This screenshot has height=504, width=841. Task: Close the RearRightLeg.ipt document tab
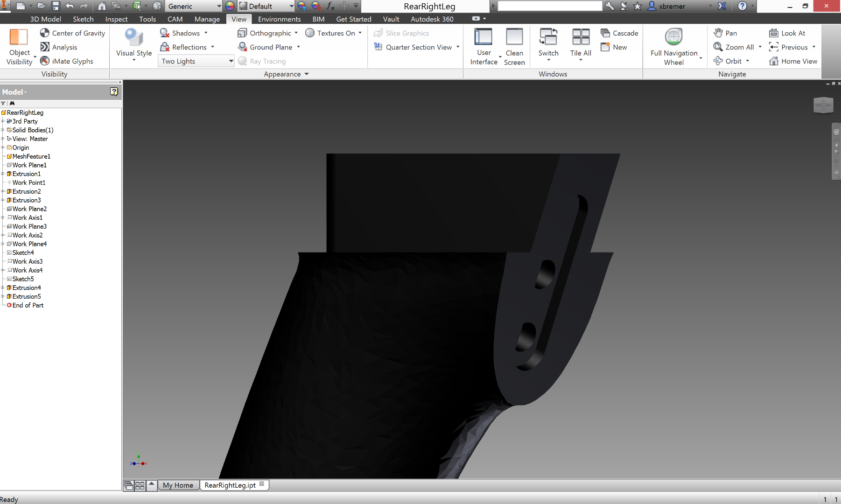pyautogui.click(x=262, y=484)
